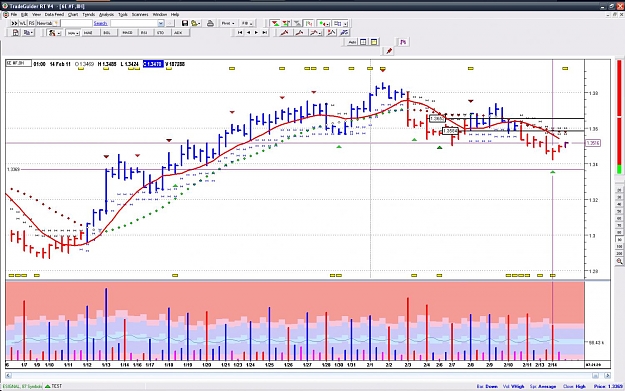Screen dimensions: 625x391
Task: Open the person figure icon dropdown
Action: [x=54, y=33]
